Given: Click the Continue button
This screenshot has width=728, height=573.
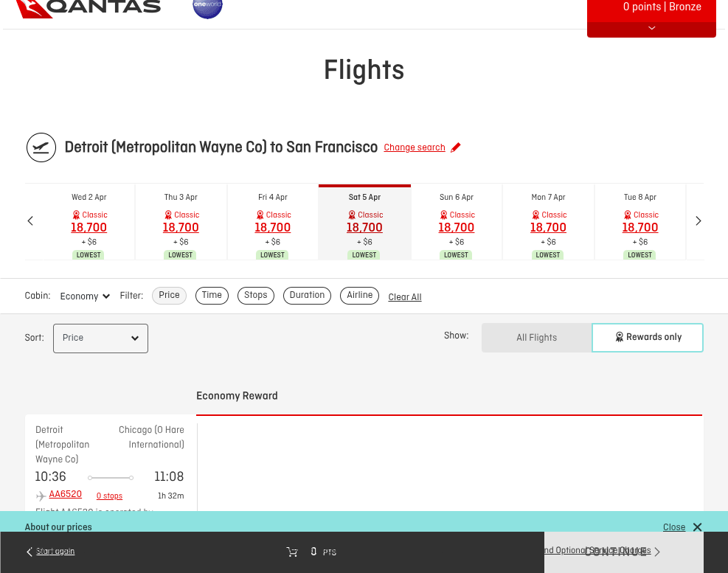Looking at the screenshot, I should 623,552.
